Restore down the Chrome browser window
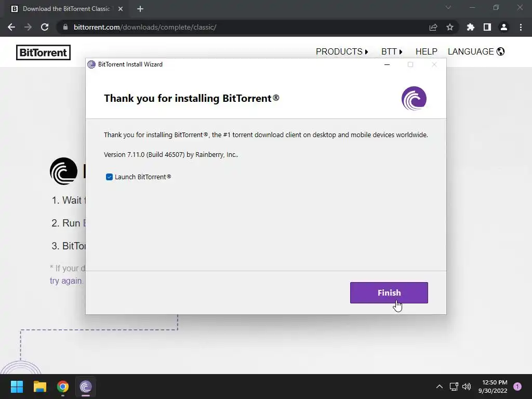 coord(496,7)
